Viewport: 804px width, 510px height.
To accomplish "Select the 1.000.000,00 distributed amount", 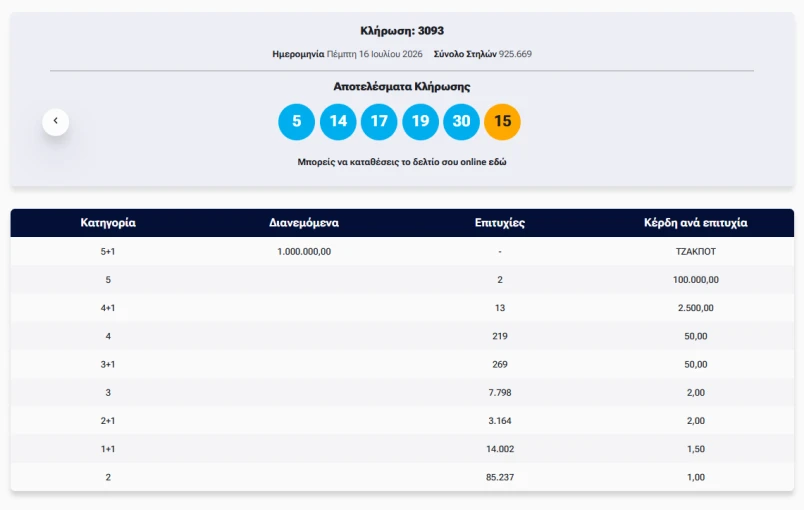I will 304,252.
